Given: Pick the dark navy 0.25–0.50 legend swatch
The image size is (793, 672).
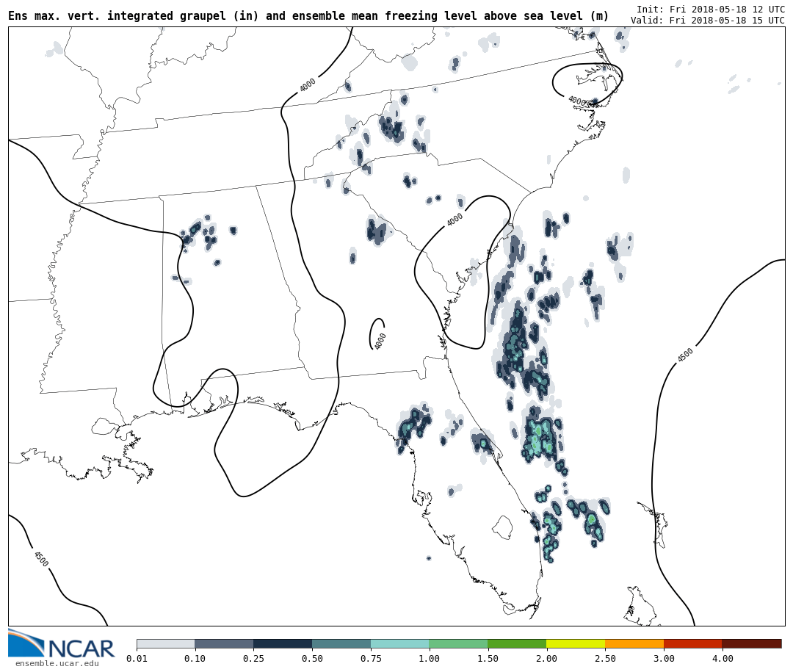Looking at the screenshot, I should [283, 643].
